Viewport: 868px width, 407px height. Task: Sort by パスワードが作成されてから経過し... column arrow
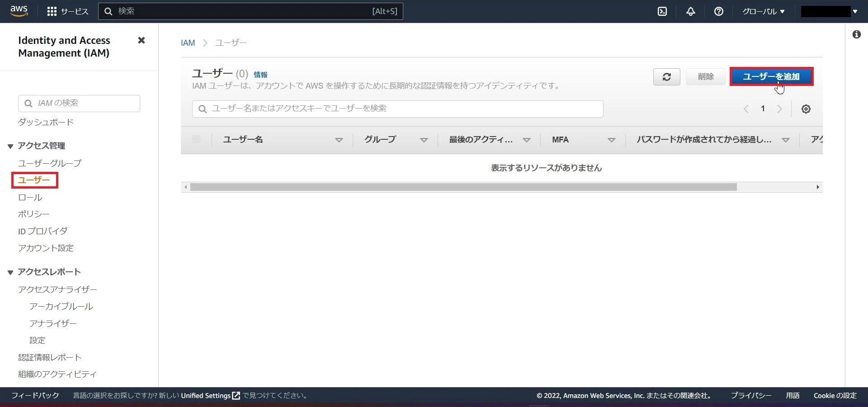click(x=786, y=140)
